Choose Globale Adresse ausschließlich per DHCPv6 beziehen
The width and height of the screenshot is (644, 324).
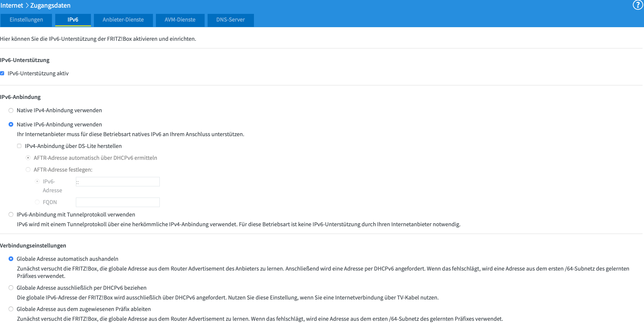11,288
